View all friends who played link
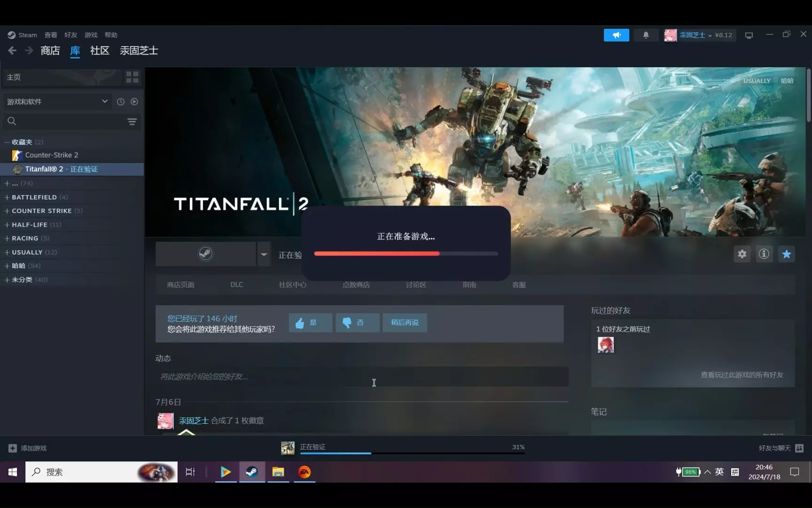Viewport: 812px width, 508px height. click(742, 375)
